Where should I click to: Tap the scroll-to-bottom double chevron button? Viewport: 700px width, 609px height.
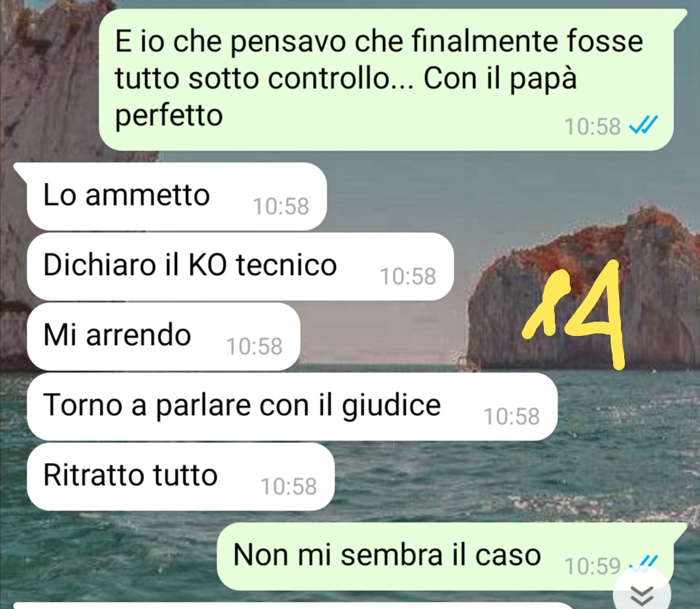(x=642, y=593)
